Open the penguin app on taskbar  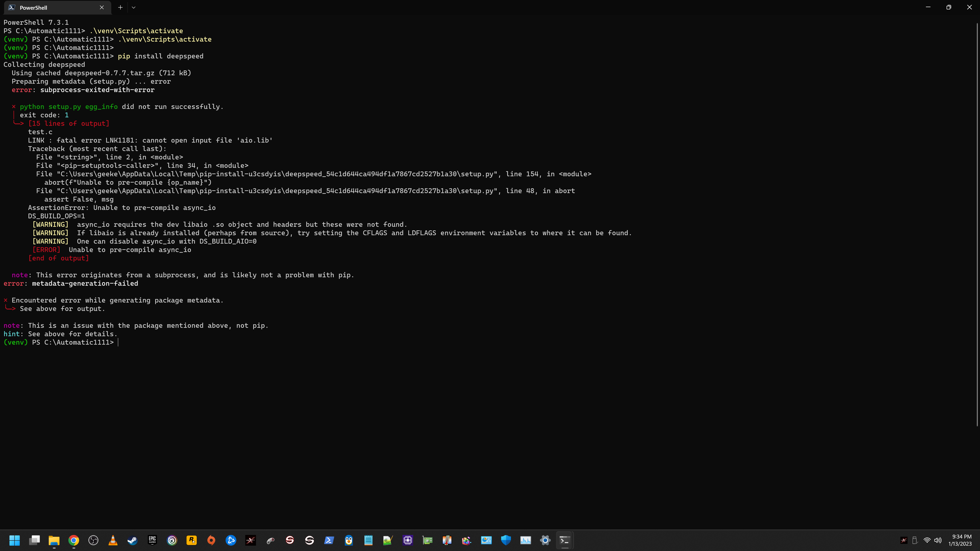[x=349, y=540]
